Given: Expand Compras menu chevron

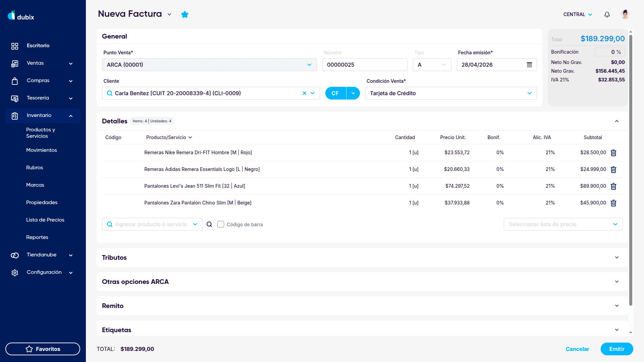Looking at the screenshot, I should coord(71,81).
